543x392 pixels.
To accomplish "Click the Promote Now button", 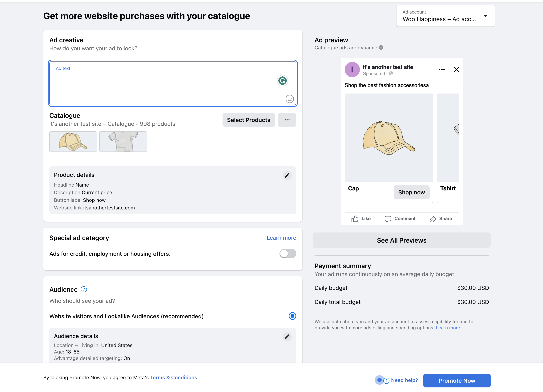I will (457, 381).
